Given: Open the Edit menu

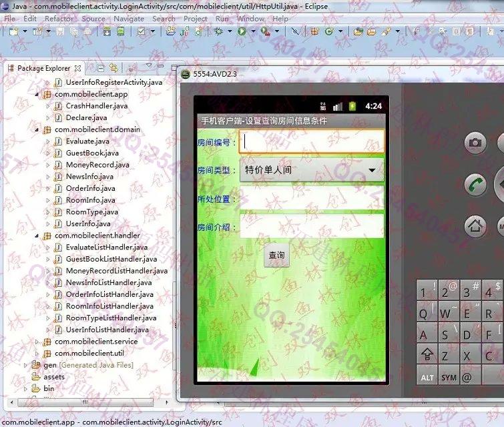Looking at the screenshot, I should click(30, 19).
